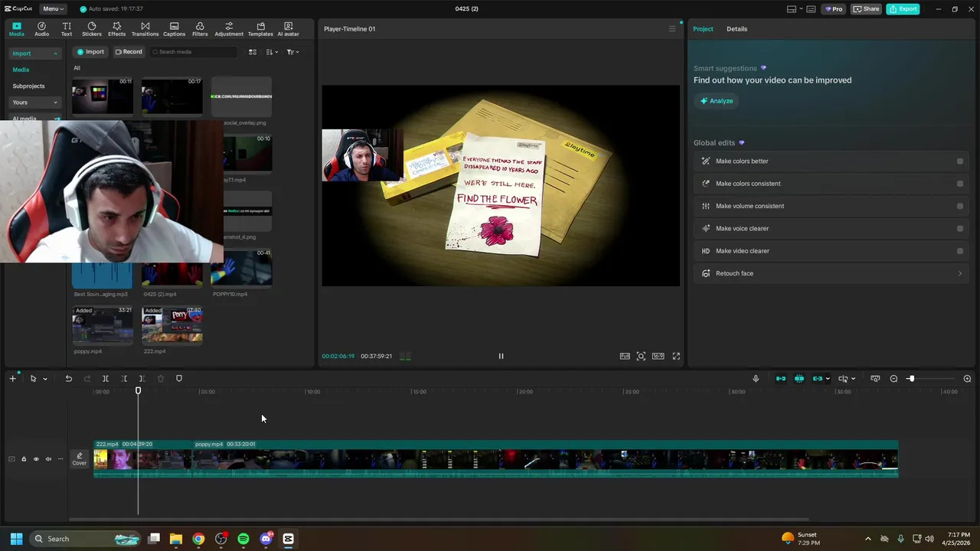Click the Record button
The image size is (980, 551).
128,52
